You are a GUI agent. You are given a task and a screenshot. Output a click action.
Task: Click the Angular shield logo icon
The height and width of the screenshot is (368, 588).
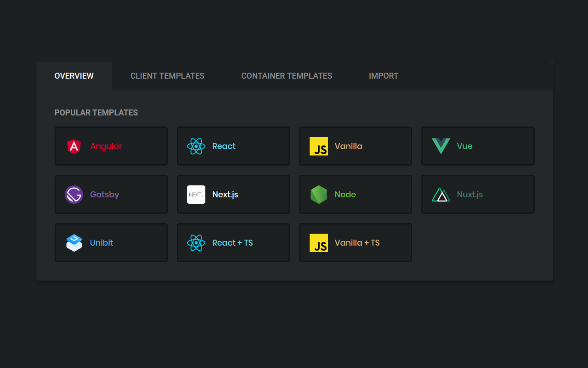coord(74,146)
